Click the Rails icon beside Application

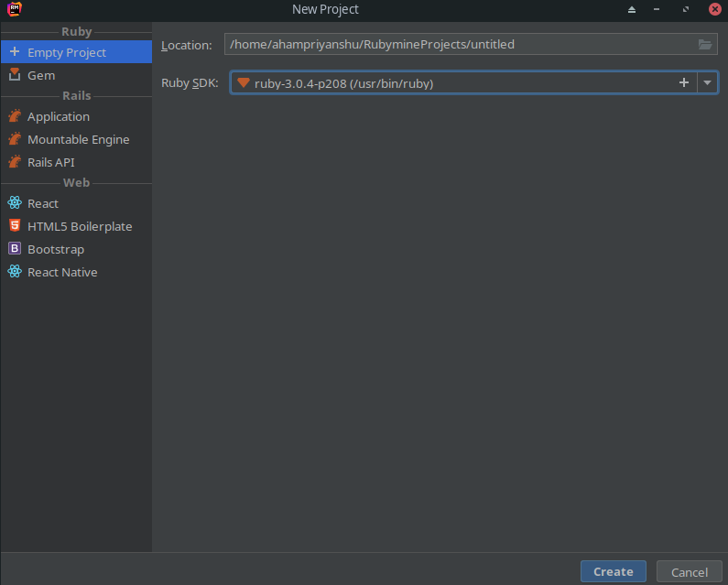(x=15, y=115)
